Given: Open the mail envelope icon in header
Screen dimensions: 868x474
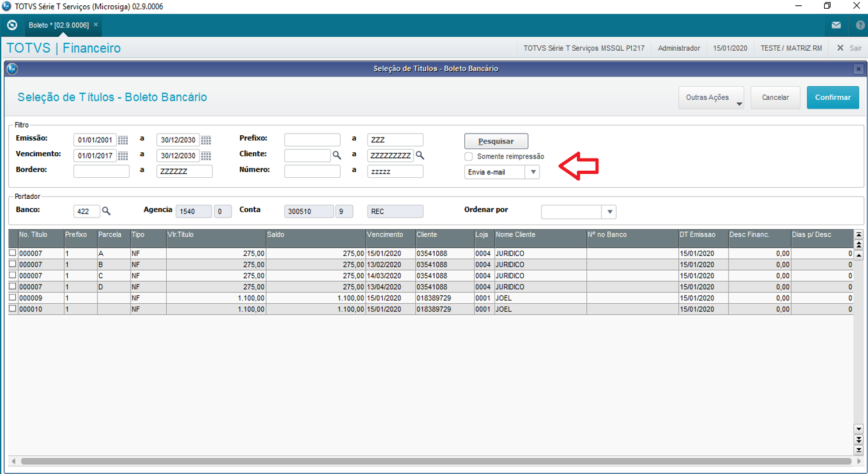Looking at the screenshot, I should point(836,25).
